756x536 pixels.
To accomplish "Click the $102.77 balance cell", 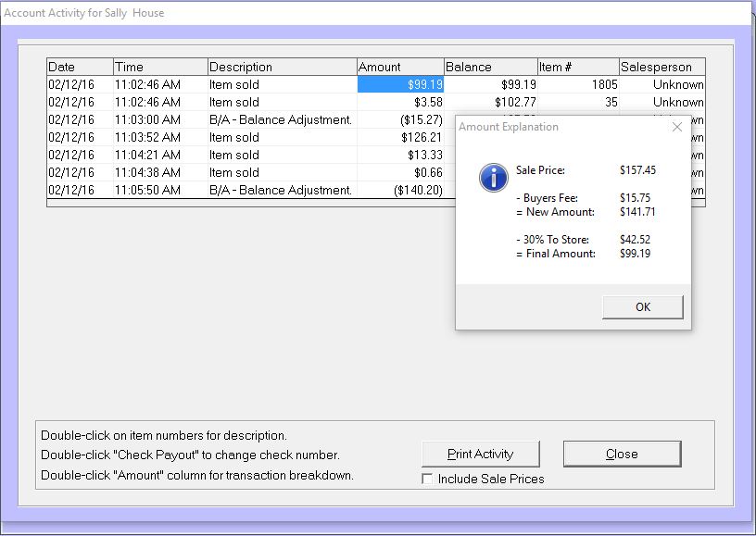I will pos(491,102).
